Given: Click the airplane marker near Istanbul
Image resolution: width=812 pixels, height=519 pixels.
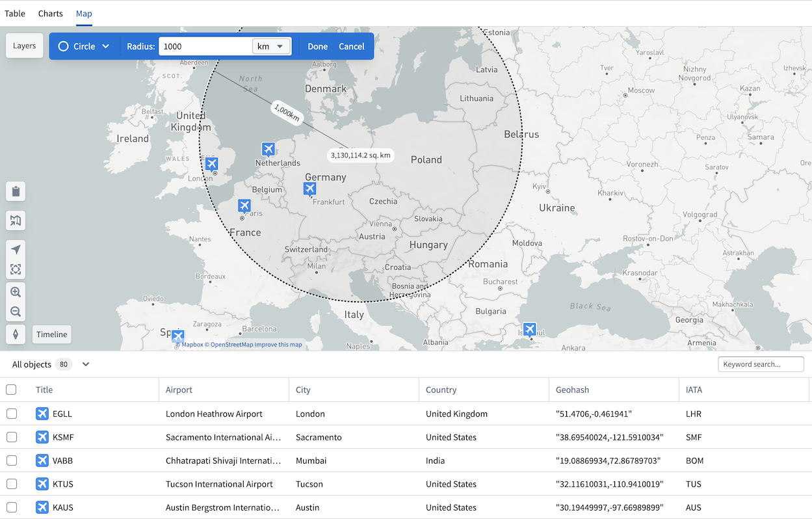Looking at the screenshot, I should click(529, 329).
